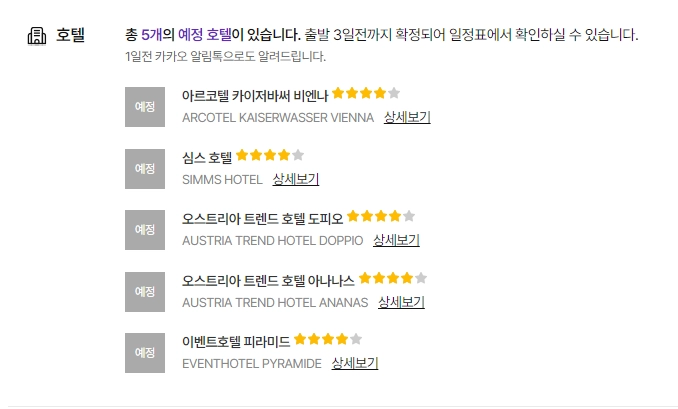The width and height of the screenshot is (678, 409).
Task: Click the 예정 badge for Austria Trend Ananas
Action: 145,292
